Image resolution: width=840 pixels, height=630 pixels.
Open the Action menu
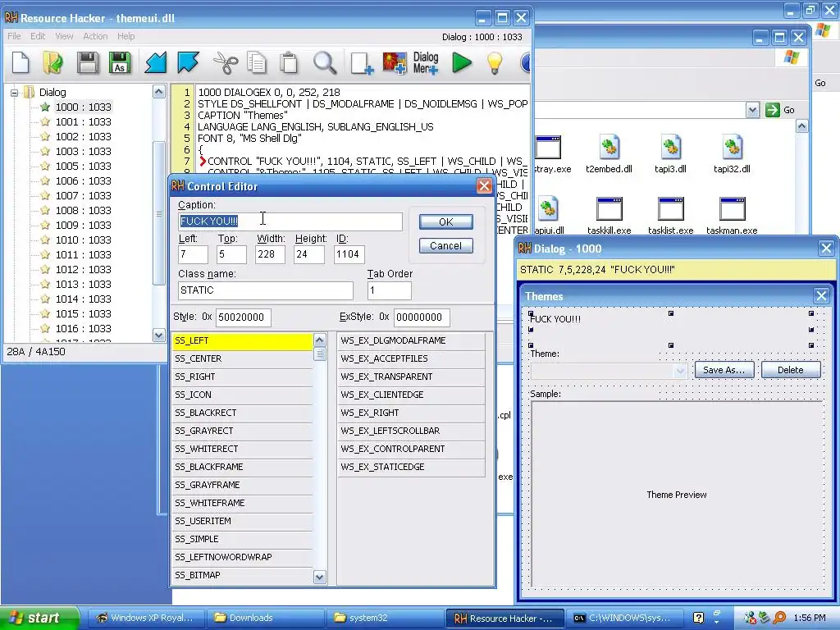95,36
